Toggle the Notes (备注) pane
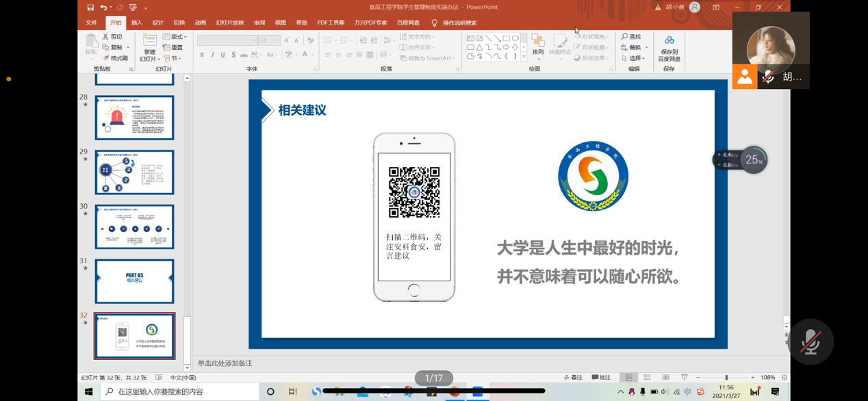The height and width of the screenshot is (401, 868). [x=573, y=378]
